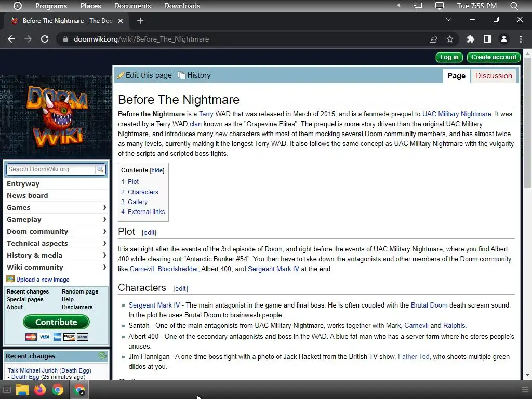Open the Bloodshedder link
Screen dimensions: 532x399
178,269
